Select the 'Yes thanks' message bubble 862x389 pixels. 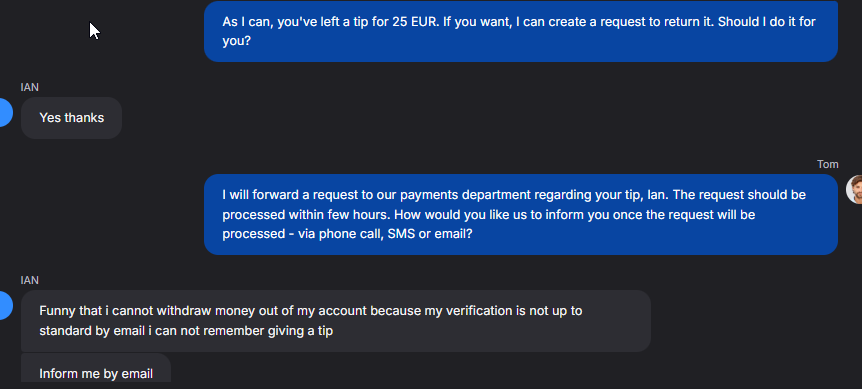71,118
